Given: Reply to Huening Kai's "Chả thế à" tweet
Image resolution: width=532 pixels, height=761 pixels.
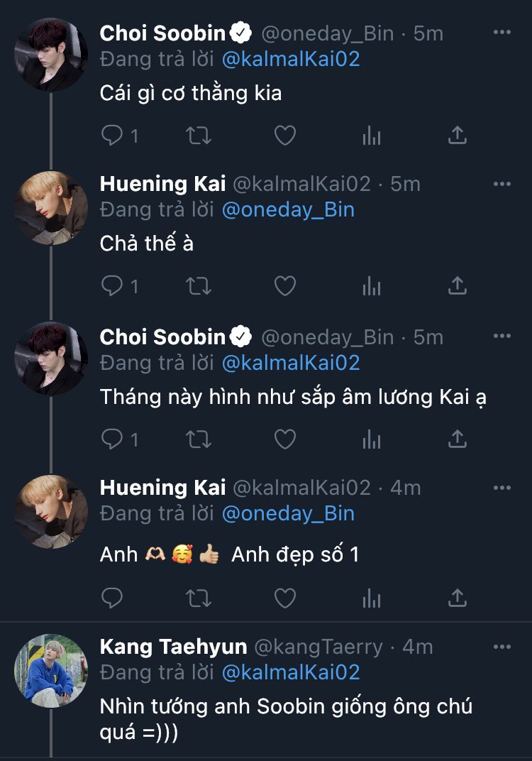Looking at the screenshot, I should [113, 285].
